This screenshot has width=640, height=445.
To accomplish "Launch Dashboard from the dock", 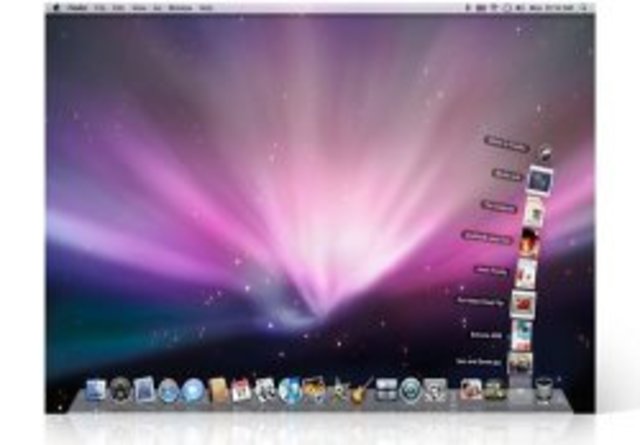I will tap(120, 389).
